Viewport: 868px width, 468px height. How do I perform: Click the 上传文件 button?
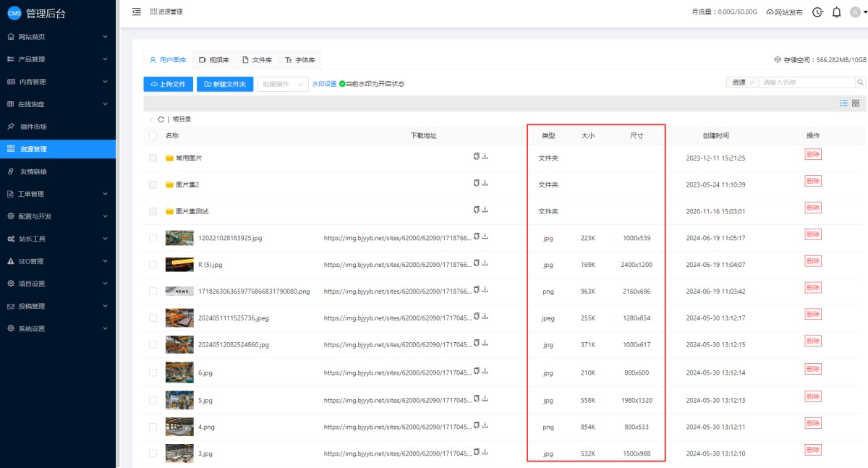tap(168, 84)
